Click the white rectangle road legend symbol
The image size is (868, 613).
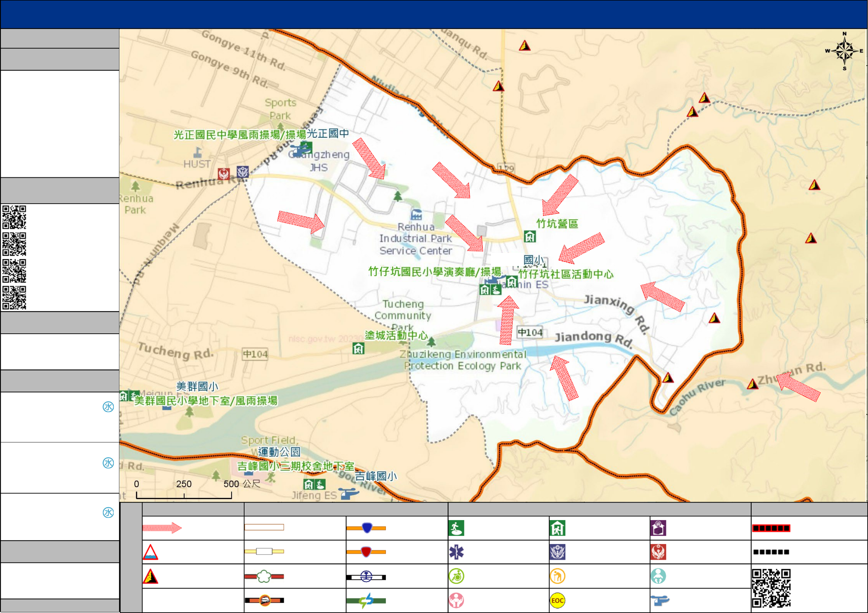click(x=264, y=527)
